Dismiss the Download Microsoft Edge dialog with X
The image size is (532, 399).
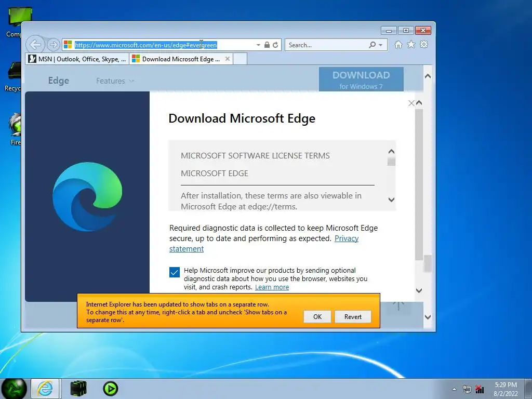[x=411, y=103]
